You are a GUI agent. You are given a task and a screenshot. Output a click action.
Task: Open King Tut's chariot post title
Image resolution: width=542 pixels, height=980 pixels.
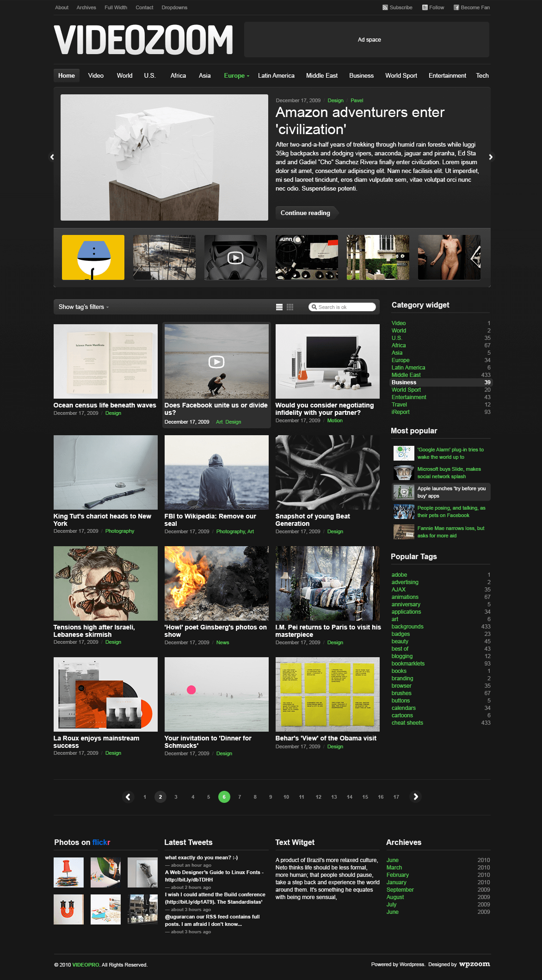tap(102, 520)
